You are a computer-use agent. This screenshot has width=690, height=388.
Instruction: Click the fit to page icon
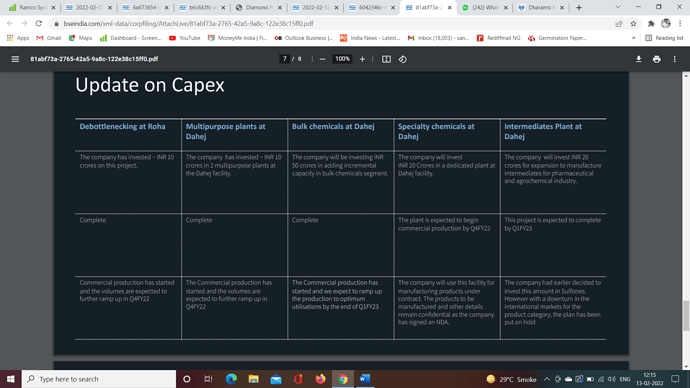point(386,59)
